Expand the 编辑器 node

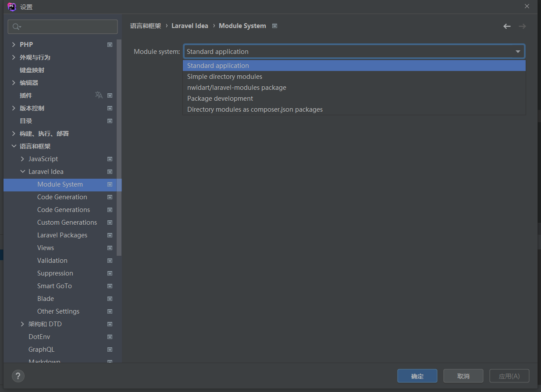coord(14,83)
